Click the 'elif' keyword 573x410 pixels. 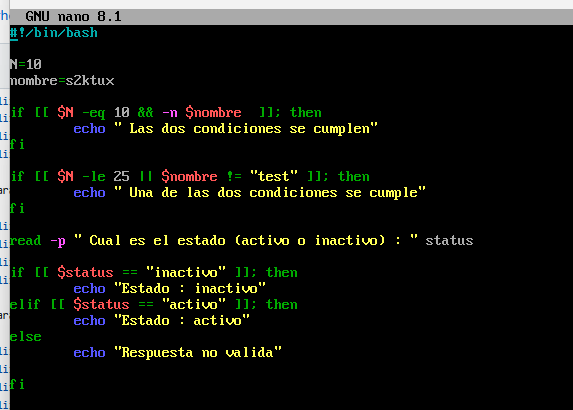[24, 304]
